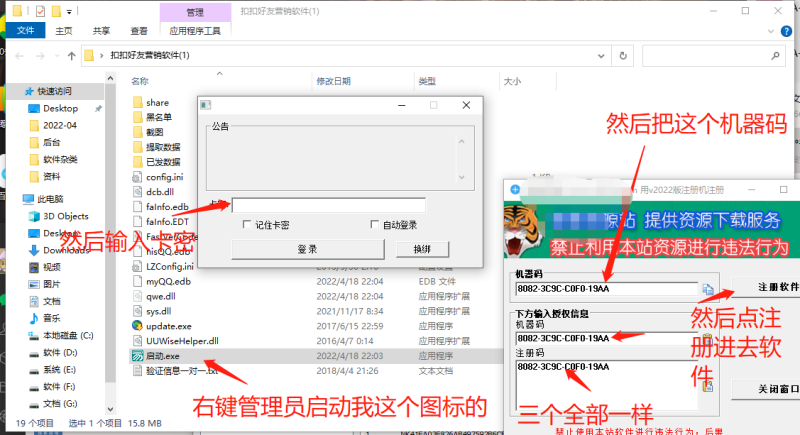Unpin Desktop from quick access
The image size is (800, 435).
coord(98,108)
